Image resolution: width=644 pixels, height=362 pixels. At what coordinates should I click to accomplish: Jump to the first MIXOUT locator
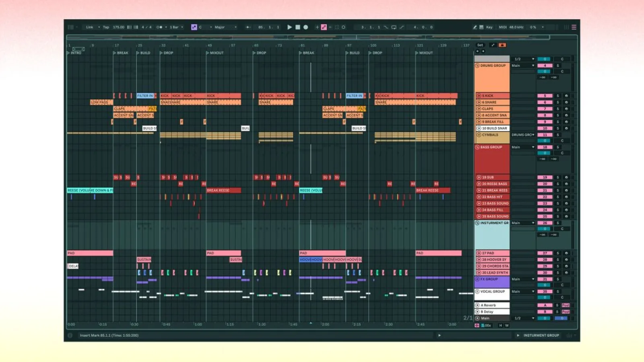pyautogui.click(x=215, y=53)
